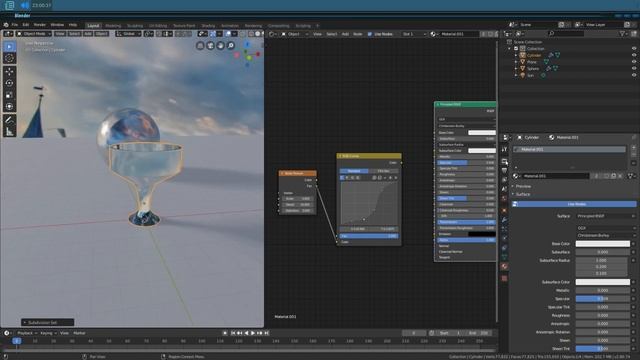The image size is (640, 360).
Task: Open the File menu
Action: click(x=15, y=25)
